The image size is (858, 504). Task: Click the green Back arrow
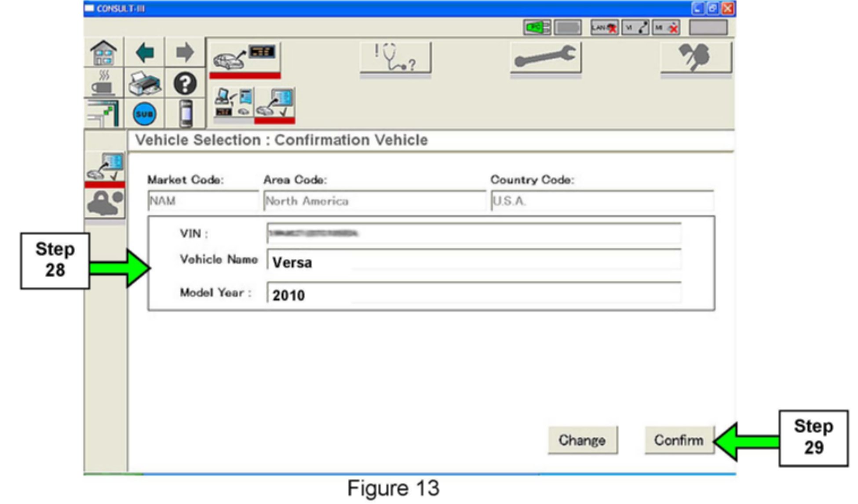point(145,52)
